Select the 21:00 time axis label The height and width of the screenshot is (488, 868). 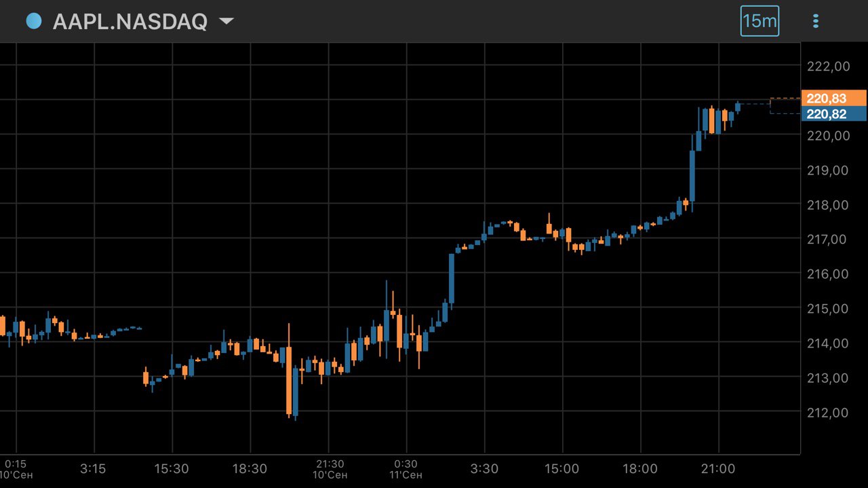tap(718, 469)
